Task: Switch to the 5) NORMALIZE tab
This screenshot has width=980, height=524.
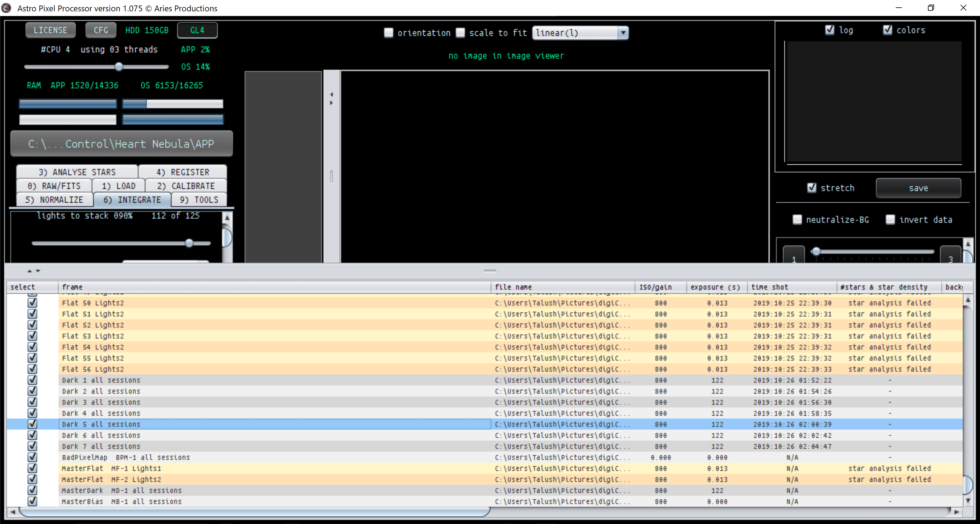Action: click(55, 200)
